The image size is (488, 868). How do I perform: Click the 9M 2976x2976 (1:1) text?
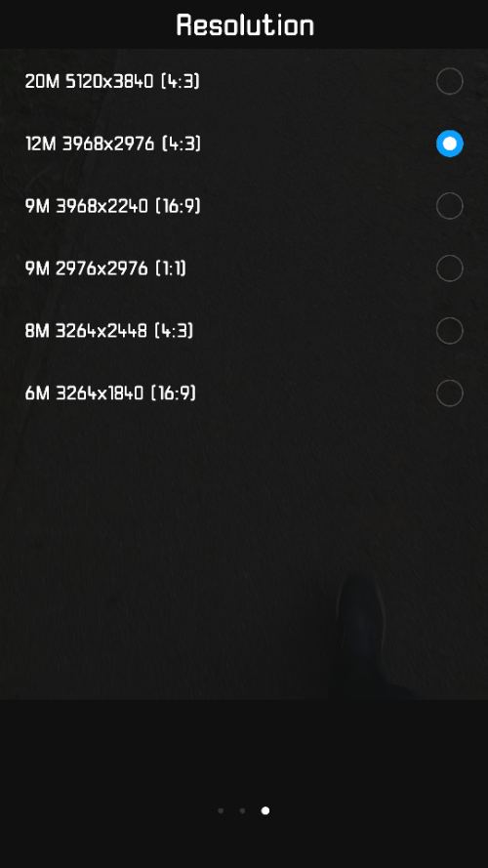tap(105, 269)
